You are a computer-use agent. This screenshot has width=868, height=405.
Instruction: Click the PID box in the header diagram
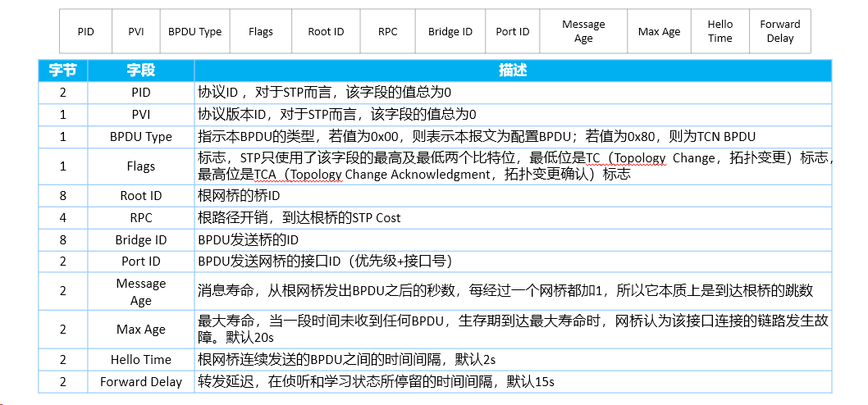click(x=86, y=31)
